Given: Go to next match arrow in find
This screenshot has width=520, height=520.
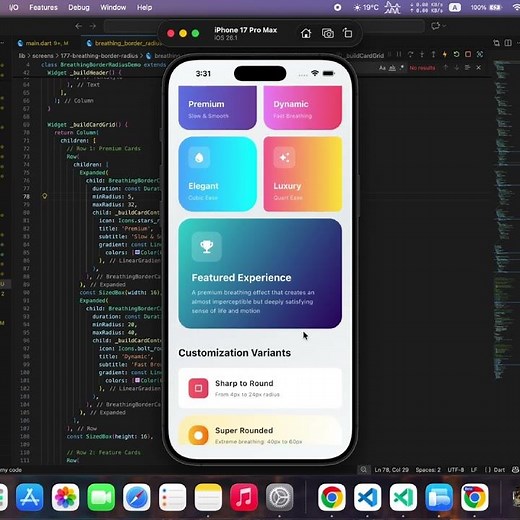Looking at the screenshot, I should 456,68.
